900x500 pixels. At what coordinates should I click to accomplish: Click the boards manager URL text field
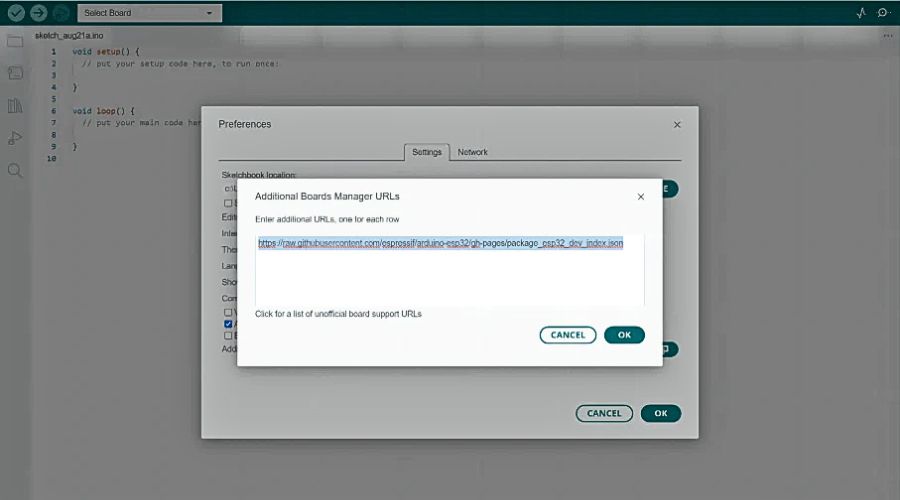point(449,269)
